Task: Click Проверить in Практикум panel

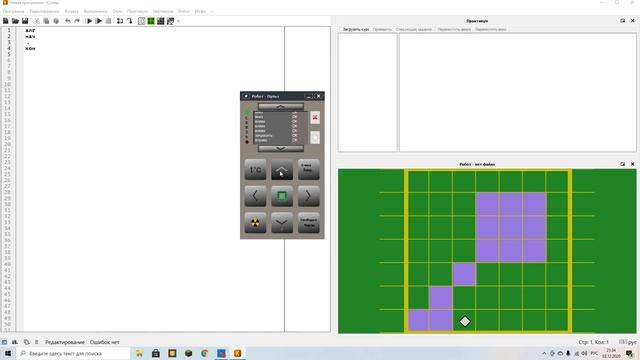Action: 382,29
